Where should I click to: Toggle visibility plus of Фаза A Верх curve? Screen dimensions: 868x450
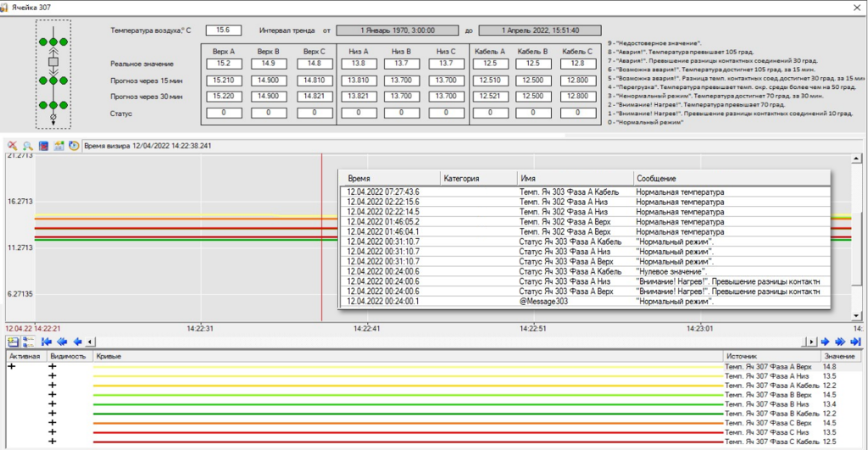[x=52, y=366]
